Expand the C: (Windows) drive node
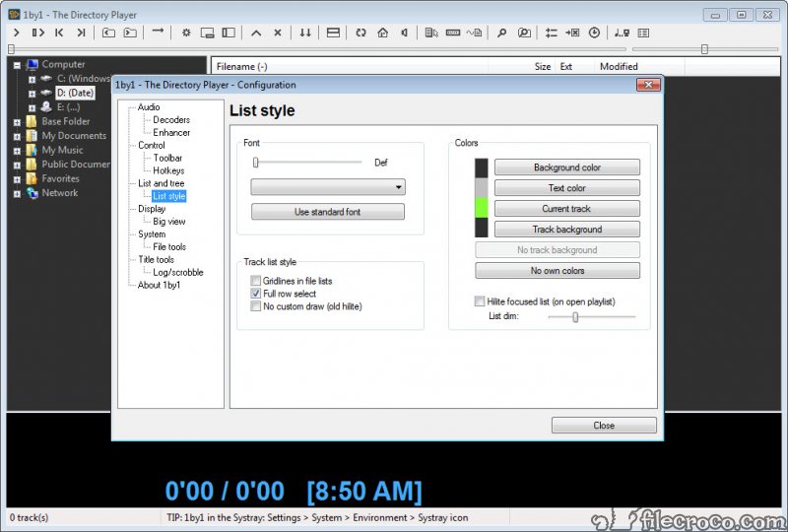788x532 pixels. point(32,79)
